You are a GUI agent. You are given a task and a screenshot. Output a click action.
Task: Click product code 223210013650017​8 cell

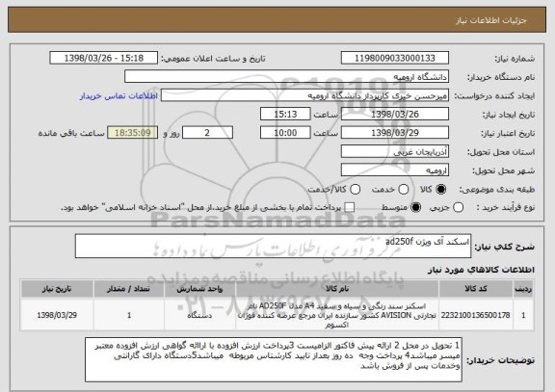[x=476, y=315]
